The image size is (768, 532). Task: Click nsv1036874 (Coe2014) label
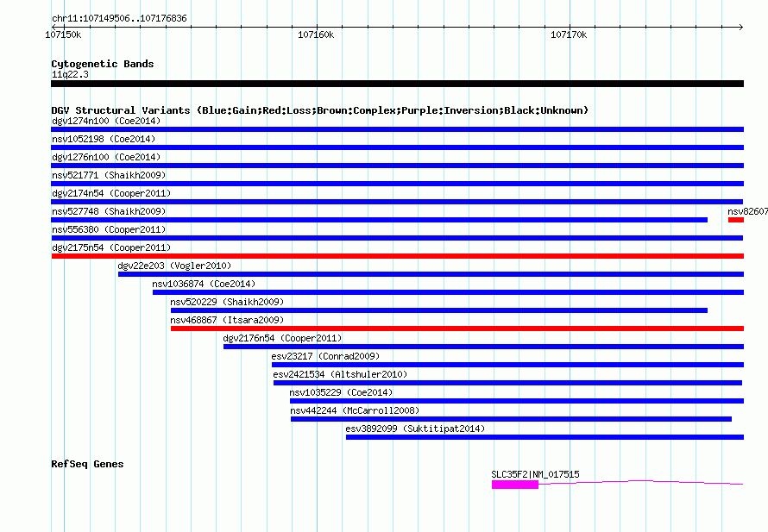(x=204, y=284)
